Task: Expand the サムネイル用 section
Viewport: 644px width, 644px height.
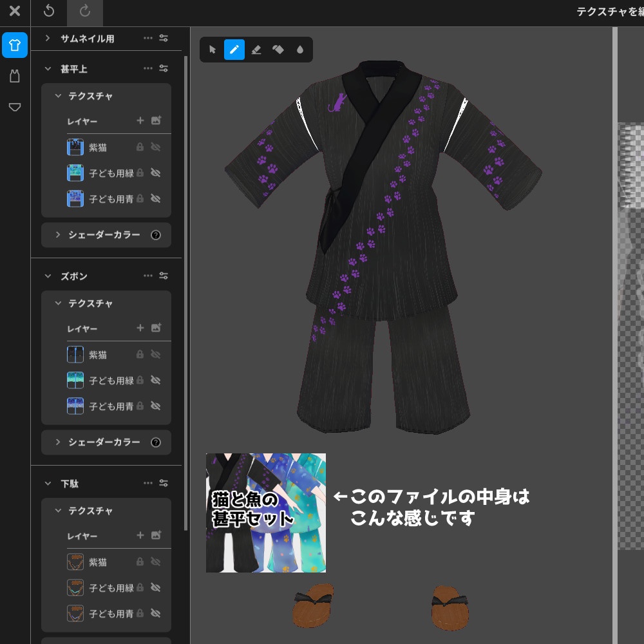Action: pyautogui.click(x=46, y=38)
